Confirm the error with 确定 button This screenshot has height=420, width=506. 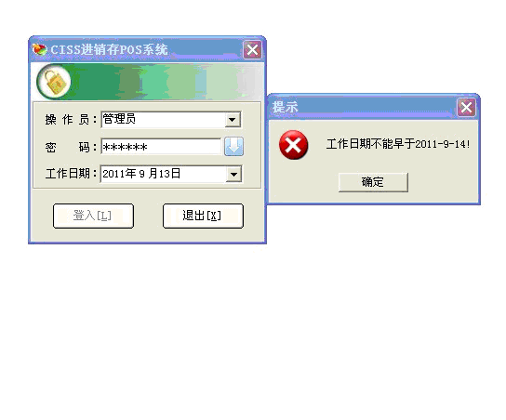tap(373, 182)
